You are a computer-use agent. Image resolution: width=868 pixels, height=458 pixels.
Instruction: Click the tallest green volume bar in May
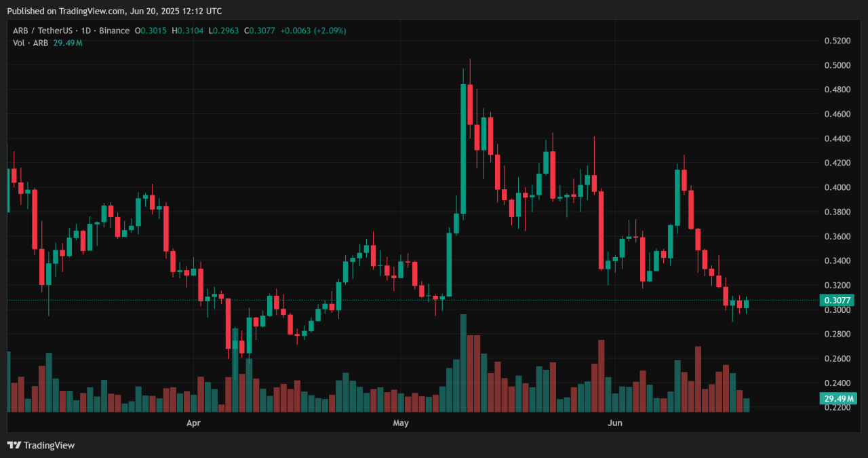click(463, 363)
